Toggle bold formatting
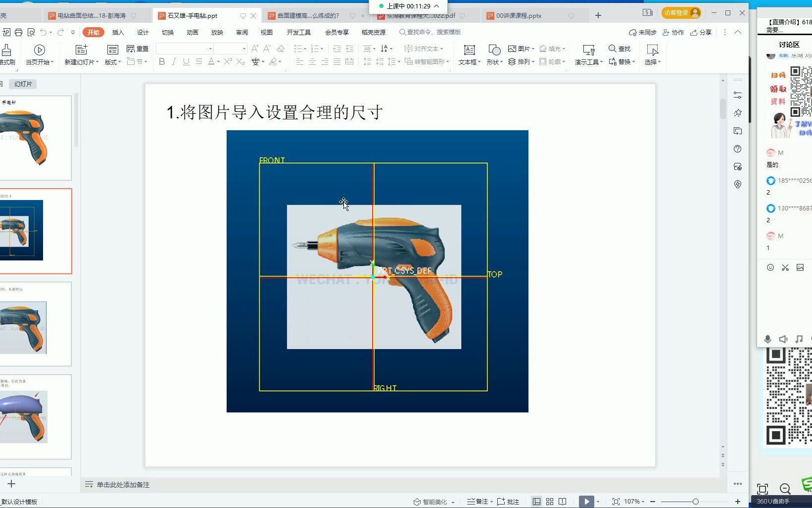The width and height of the screenshot is (812, 508). (x=161, y=61)
